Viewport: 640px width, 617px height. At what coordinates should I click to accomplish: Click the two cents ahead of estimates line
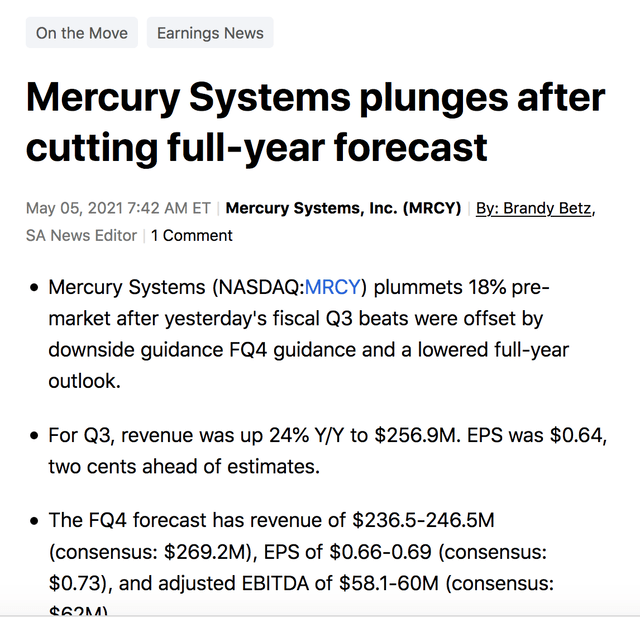click(x=184, y=466)
